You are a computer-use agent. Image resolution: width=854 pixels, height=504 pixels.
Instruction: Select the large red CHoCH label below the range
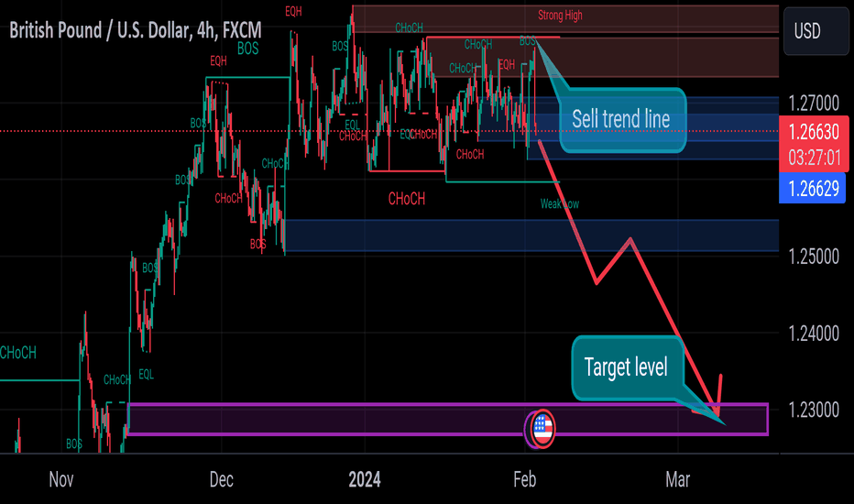[x=406, y=199]
